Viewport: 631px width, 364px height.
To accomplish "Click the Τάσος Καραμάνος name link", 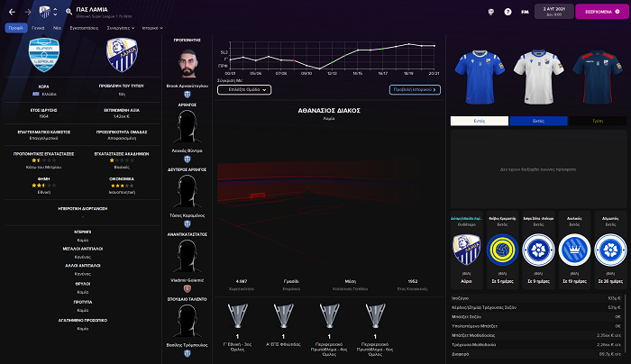I will (x=187, y=215).
